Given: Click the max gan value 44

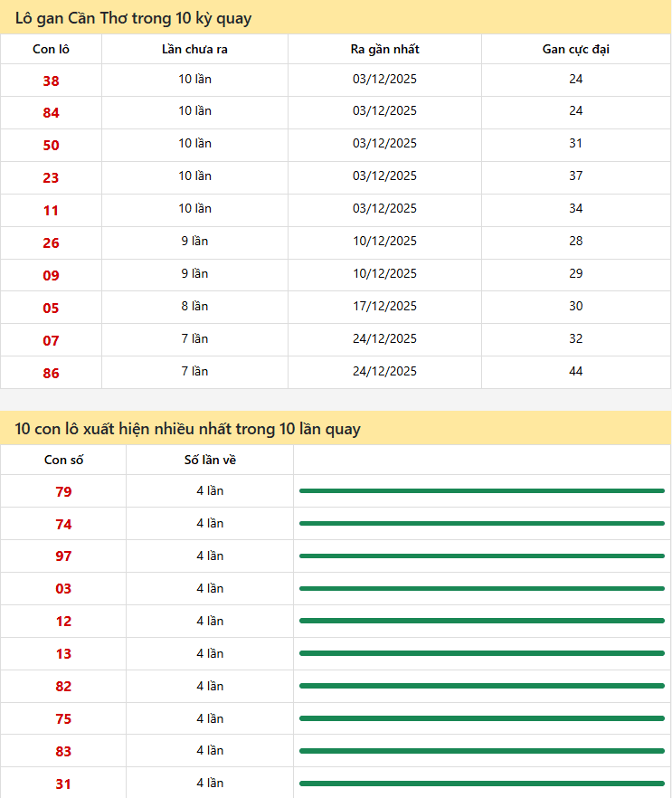Looking at the screenshot, I should (575, 371).
